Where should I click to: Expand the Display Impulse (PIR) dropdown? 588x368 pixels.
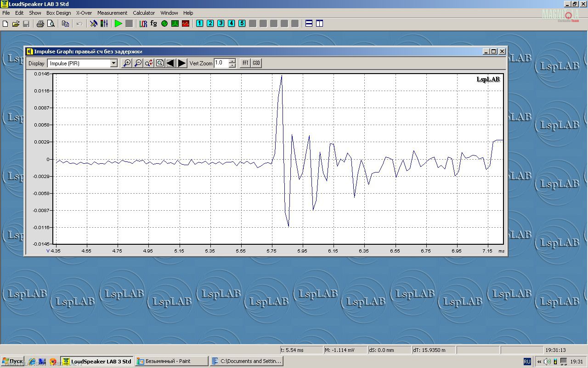click(x=114, y=63)
